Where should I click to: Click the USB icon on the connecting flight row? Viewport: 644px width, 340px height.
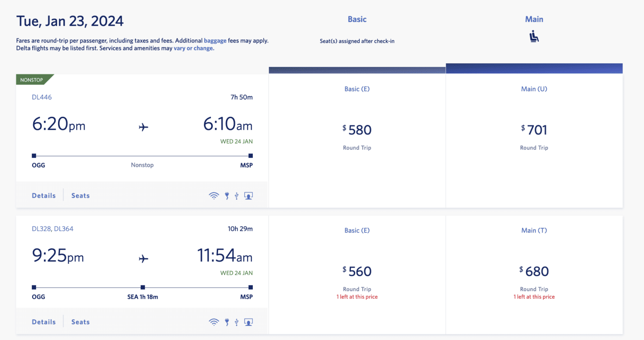point(237,322)
